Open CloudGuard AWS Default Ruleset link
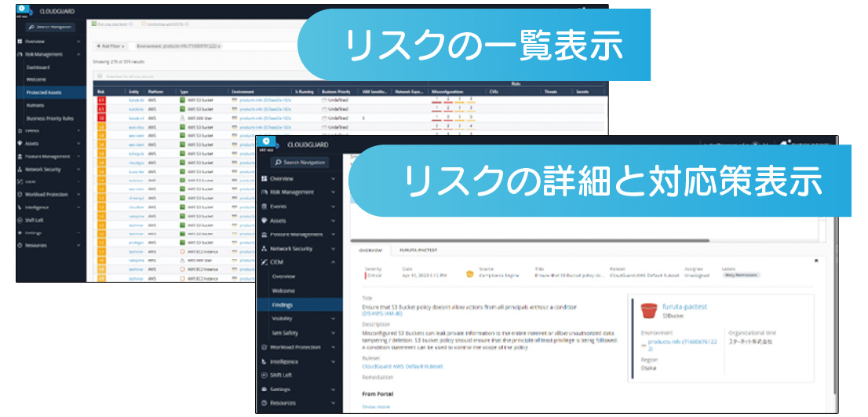This screenshot has height=417, width=868. point(402,367)
